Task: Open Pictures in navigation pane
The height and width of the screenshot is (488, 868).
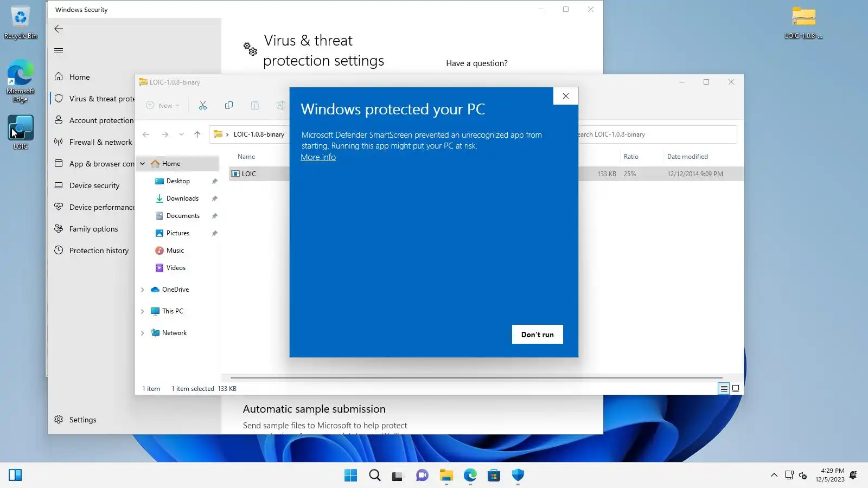Action: point(178,233)
